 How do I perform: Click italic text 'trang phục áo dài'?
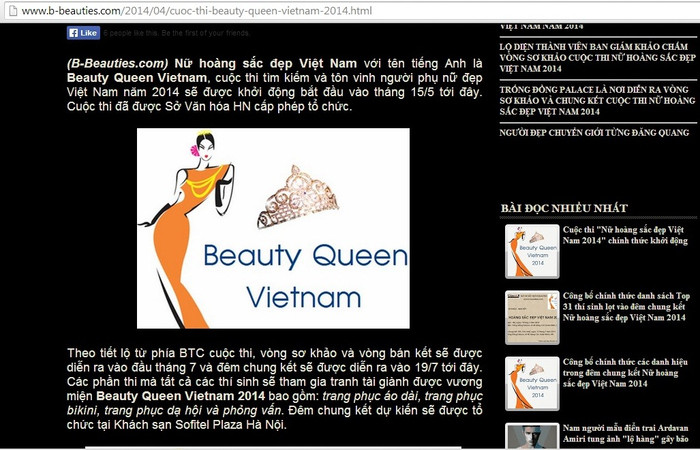(371, 396)
